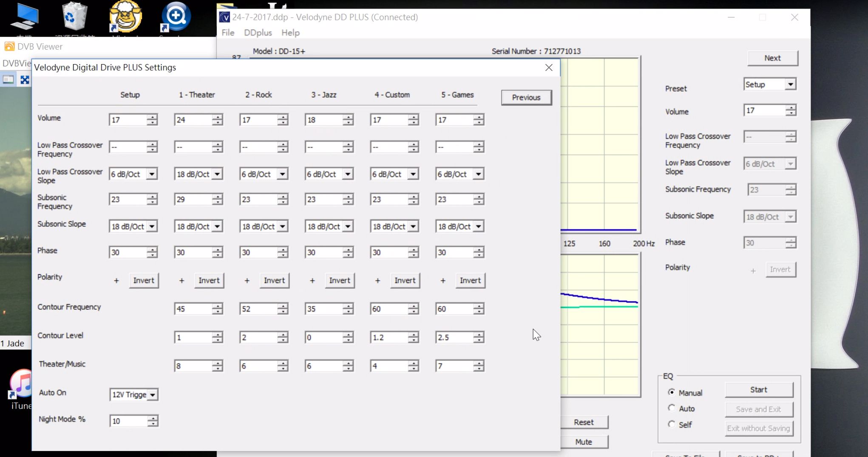This screenshot has width=868, height=457.
Task: Decrease Setup volume with down arrow
Action: (152, 123)
